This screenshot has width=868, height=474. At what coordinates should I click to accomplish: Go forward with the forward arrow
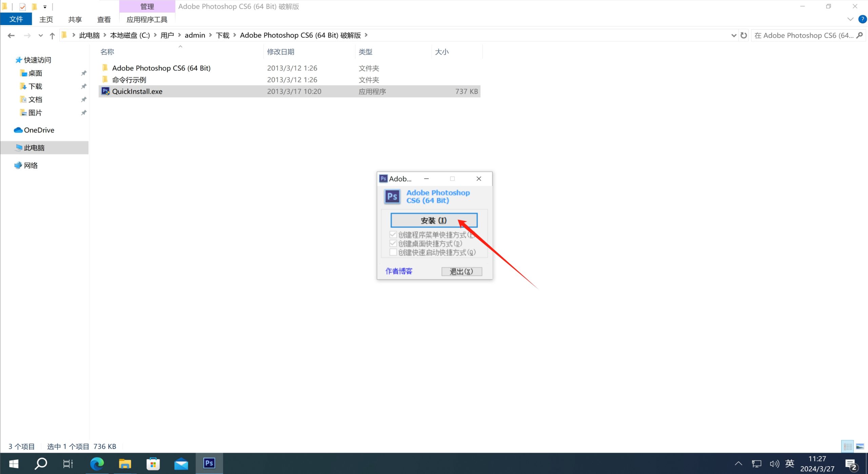pyautogui.click(x=27, y=35)
